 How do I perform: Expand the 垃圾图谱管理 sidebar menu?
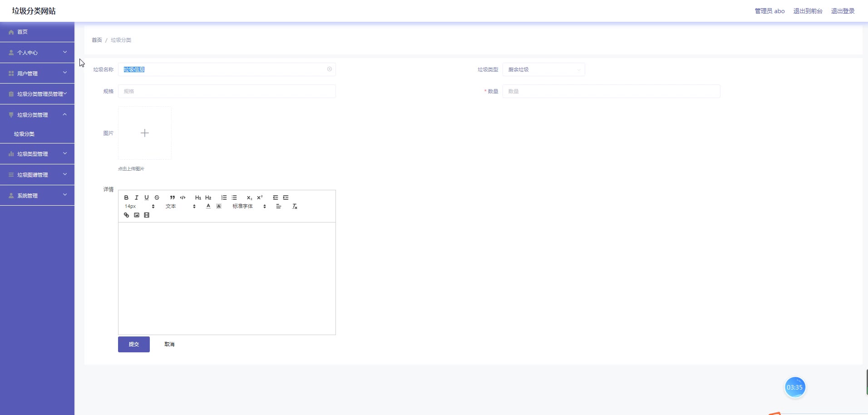point(37,175)
